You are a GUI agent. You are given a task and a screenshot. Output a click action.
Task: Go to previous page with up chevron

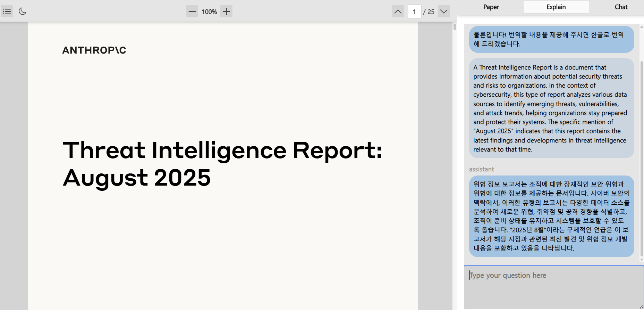[398, 11]
